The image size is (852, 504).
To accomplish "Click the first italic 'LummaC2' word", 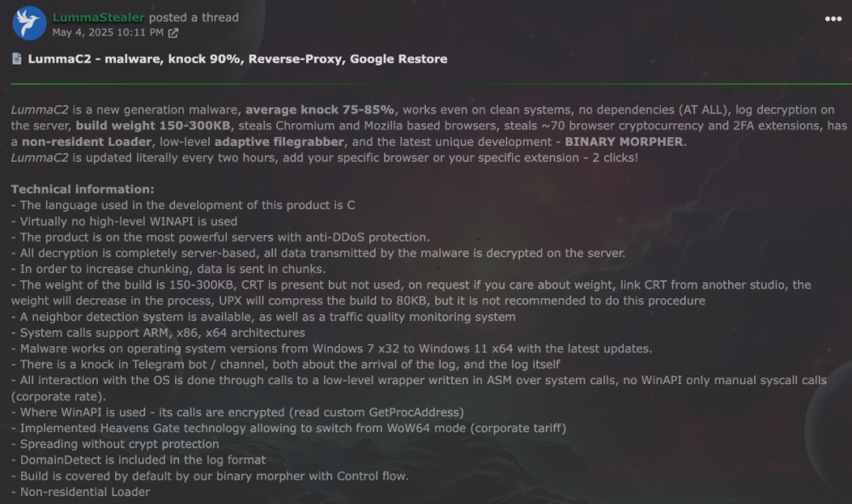I will tap(39, 110).
